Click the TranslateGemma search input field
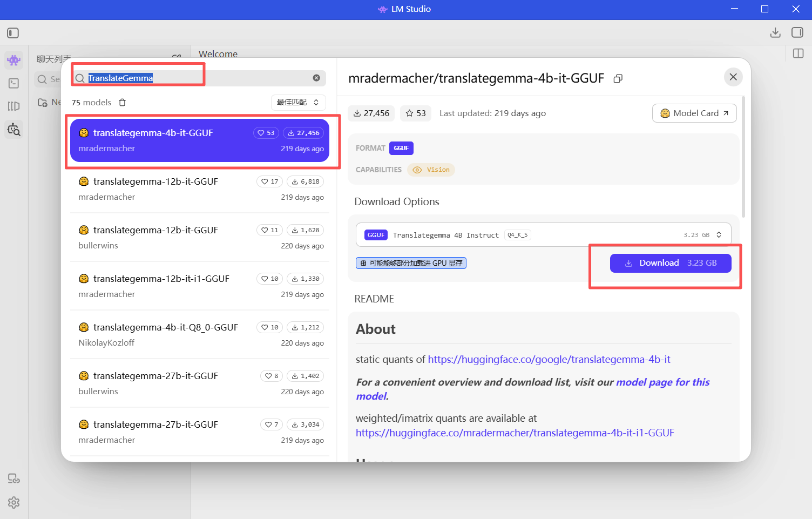The height and width of the screenshot is (519, 812). (x=199, y=78)
